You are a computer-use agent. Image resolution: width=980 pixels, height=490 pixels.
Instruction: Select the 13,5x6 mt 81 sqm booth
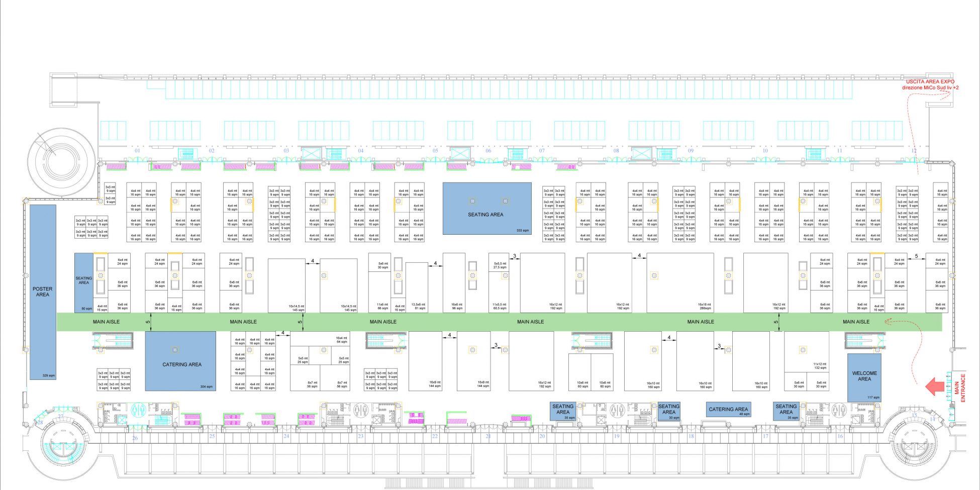[x=417, y=287]
